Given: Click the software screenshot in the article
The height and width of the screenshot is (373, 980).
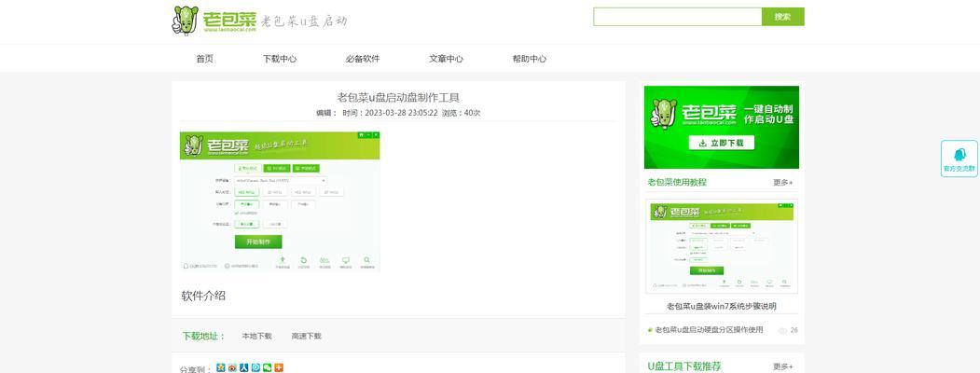Looking at the screenshot, I should pos(280,201).
